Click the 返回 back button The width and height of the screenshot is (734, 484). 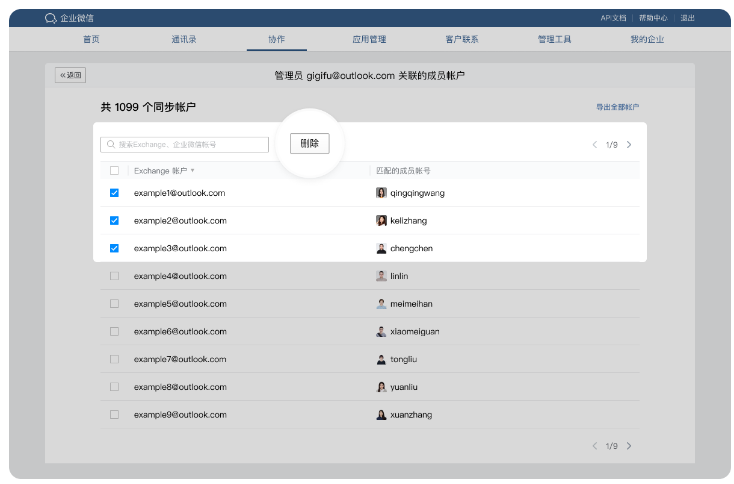(x=71, y=75)
